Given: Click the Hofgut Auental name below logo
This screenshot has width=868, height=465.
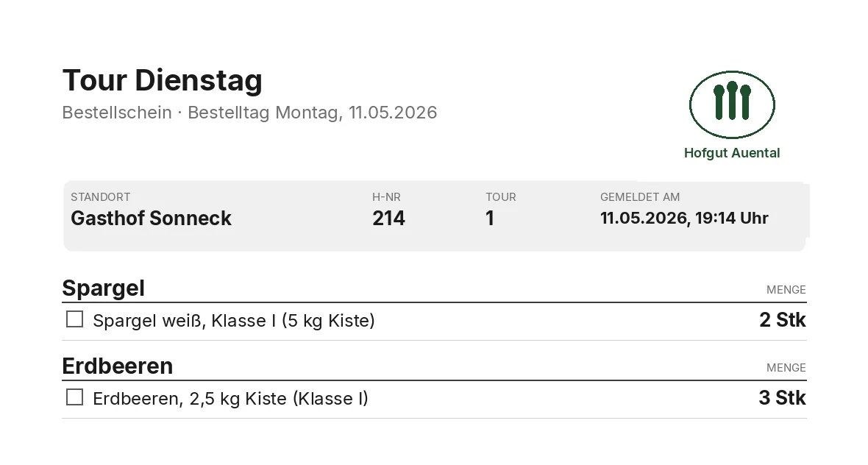Looking at the screenshot, I should coord(732,153).
